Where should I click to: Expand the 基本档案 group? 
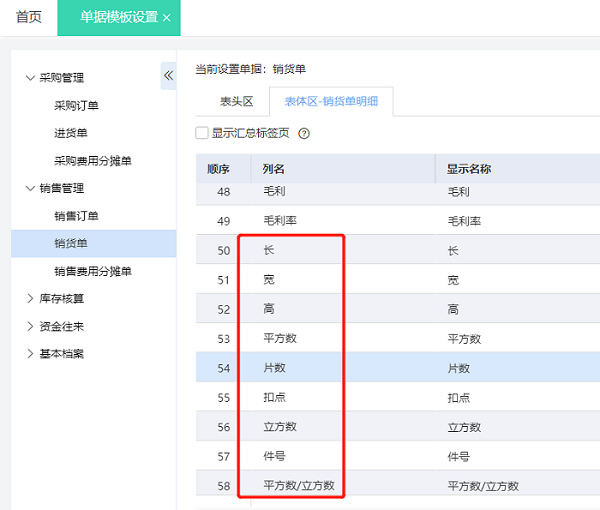click(x=30, y=354)
